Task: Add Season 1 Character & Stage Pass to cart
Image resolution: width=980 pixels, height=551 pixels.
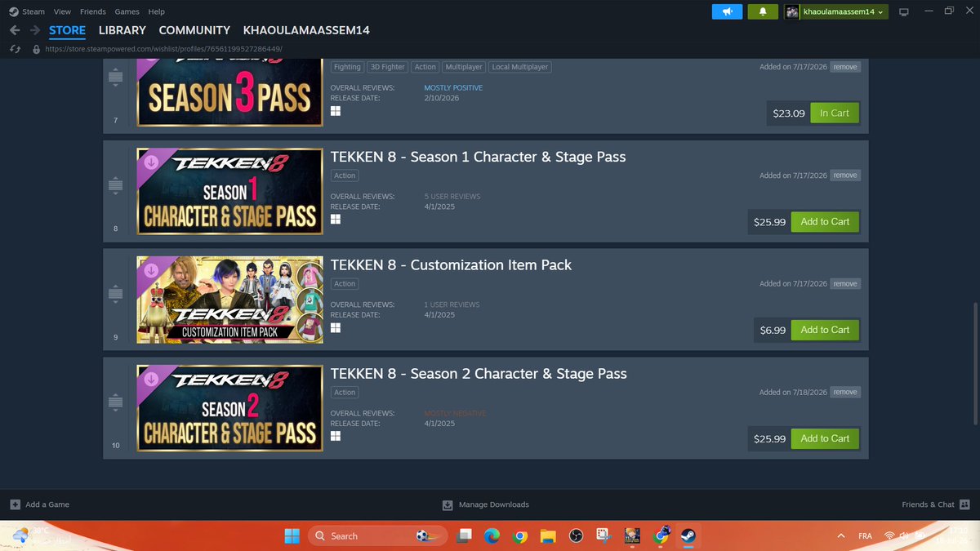Action: coord(825,221)
